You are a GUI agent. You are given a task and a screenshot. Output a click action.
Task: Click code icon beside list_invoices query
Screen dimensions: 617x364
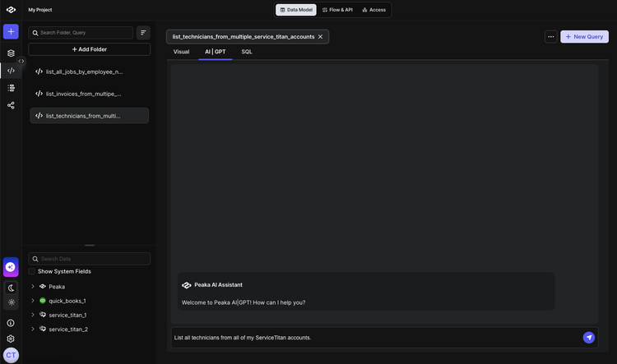39,94
